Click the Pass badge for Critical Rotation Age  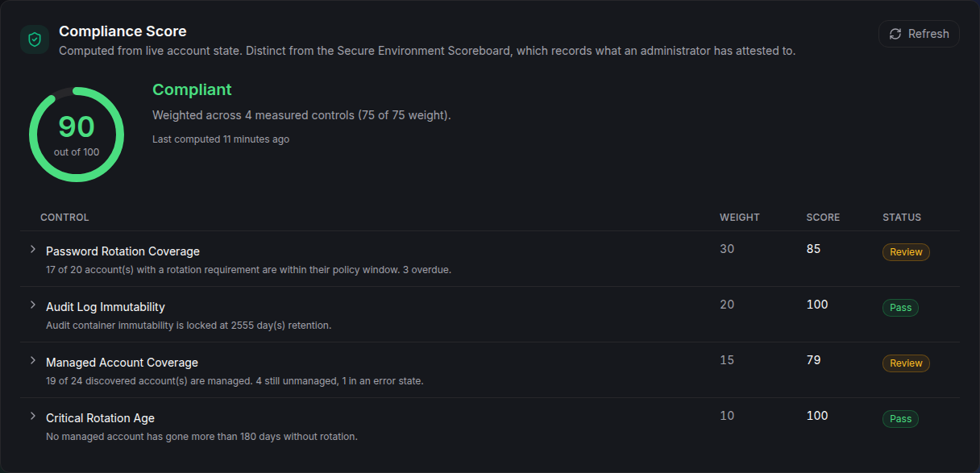(900, 419)
